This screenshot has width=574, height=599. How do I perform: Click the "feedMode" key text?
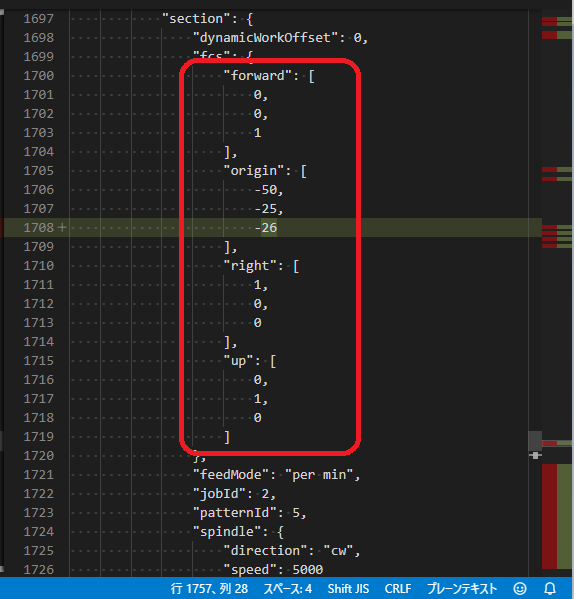point(231,475)
